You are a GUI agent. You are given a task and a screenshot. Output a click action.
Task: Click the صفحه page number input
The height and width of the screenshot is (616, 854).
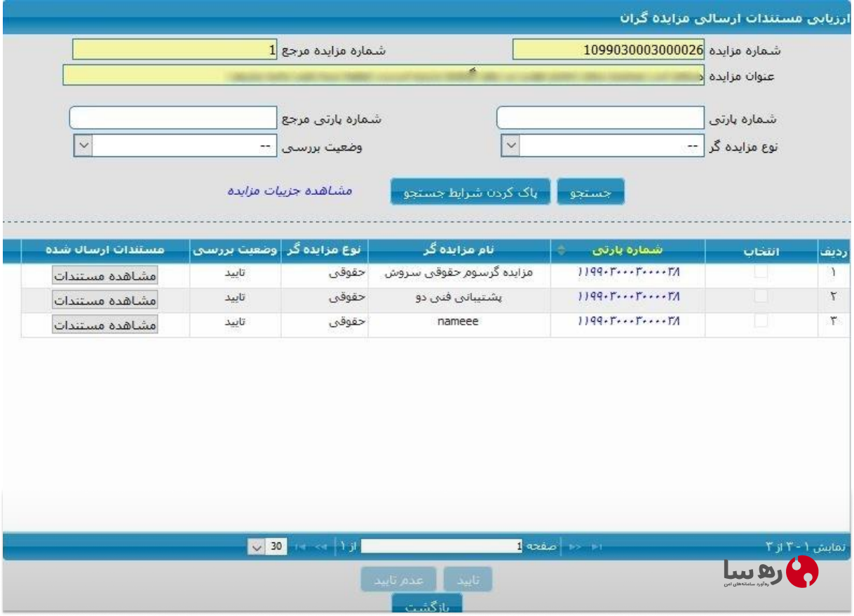[x=442, y=546]
